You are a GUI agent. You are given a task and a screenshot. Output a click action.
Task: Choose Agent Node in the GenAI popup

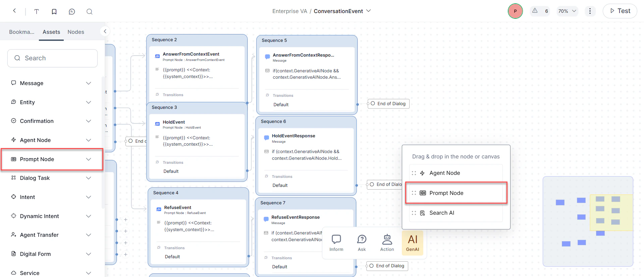coord(456,173)
